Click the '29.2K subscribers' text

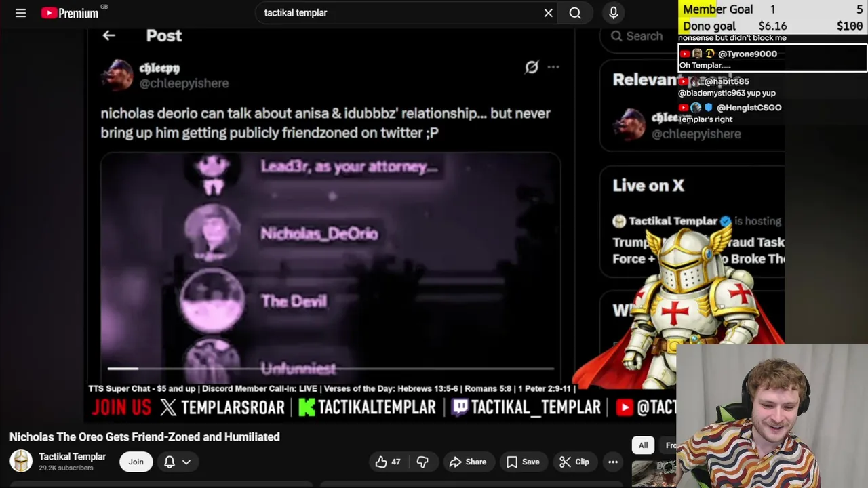(66, 468)
